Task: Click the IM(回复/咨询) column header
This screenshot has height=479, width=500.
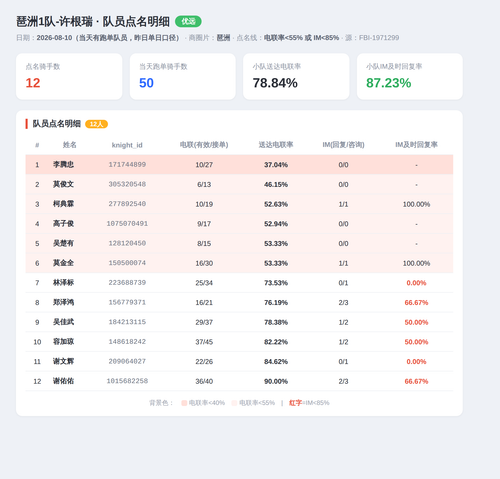Action: point(343,145)
